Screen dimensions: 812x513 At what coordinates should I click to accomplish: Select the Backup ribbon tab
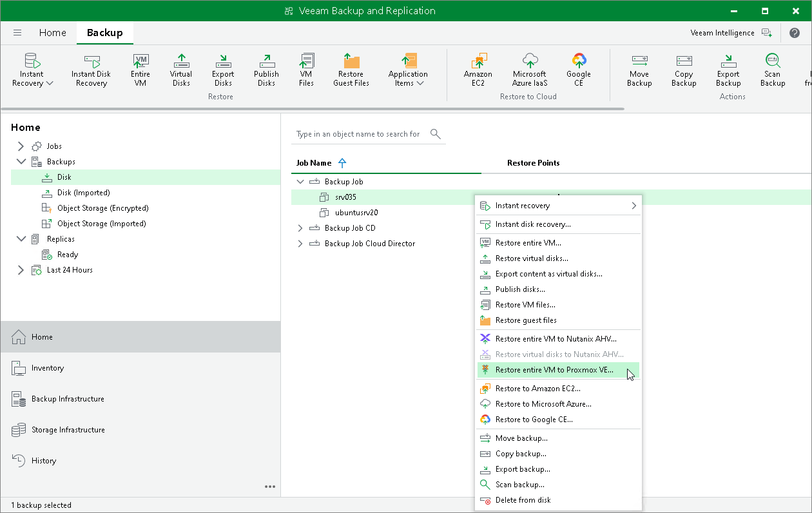tap(104, 33)
